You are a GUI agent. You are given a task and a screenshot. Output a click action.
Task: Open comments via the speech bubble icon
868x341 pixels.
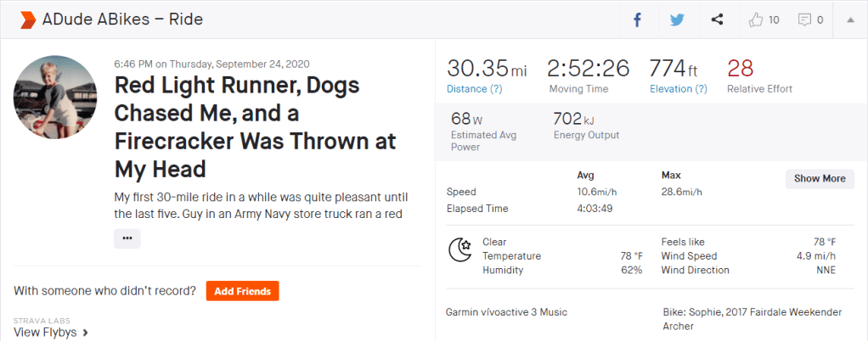point(804,20)
